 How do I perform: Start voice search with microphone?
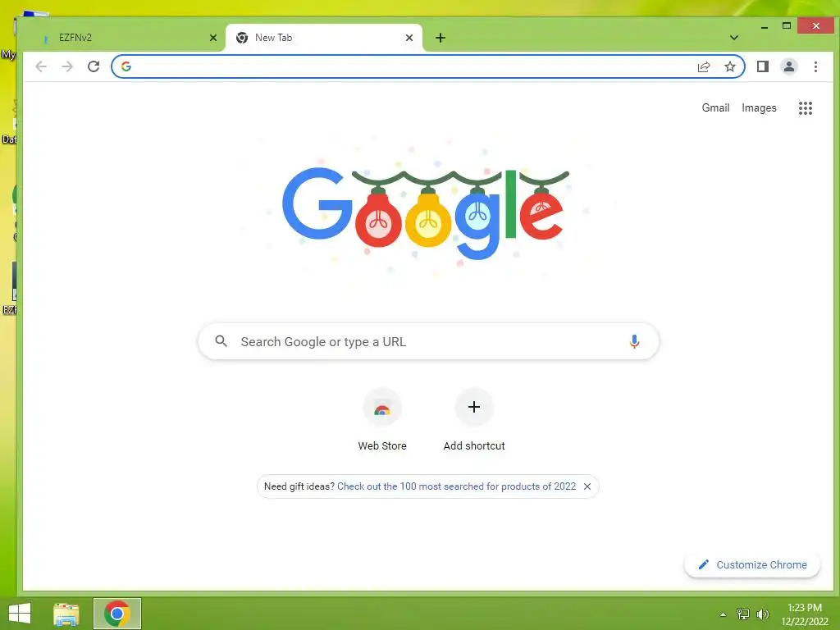click(634, 341)
